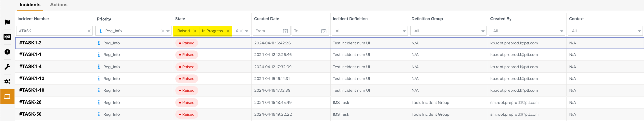Select Tools Incident Group in #TASK-26 row
The image size is (644, 121).
click(430, 103)
